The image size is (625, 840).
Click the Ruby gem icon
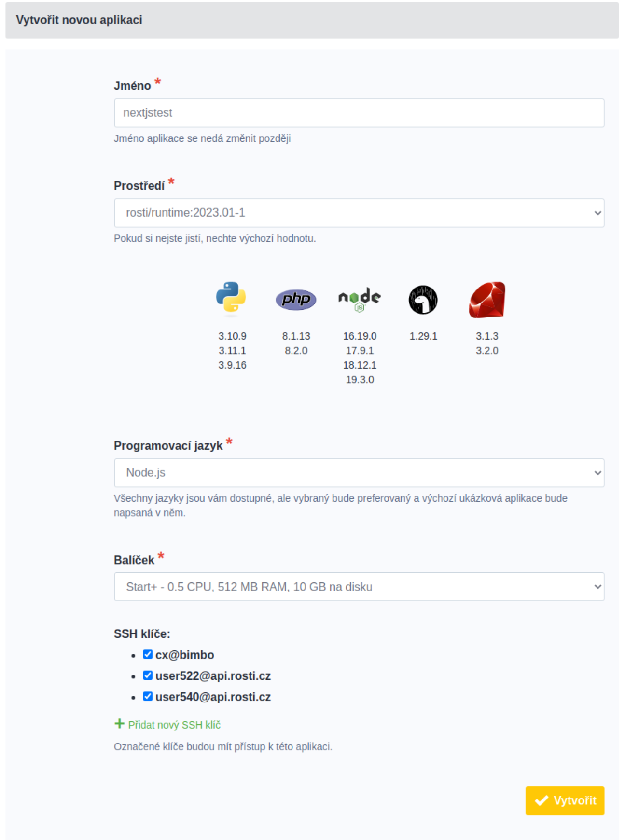(x=487, y=300)
